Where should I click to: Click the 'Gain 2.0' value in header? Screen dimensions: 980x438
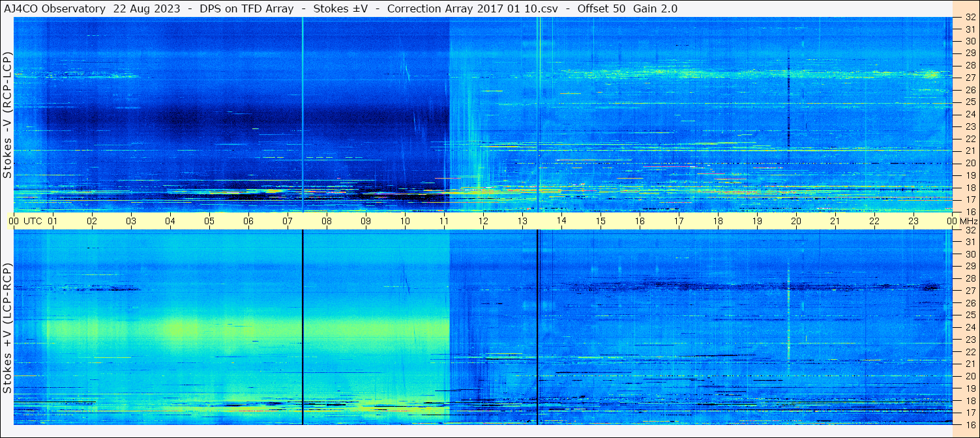(x=655, y=8)
